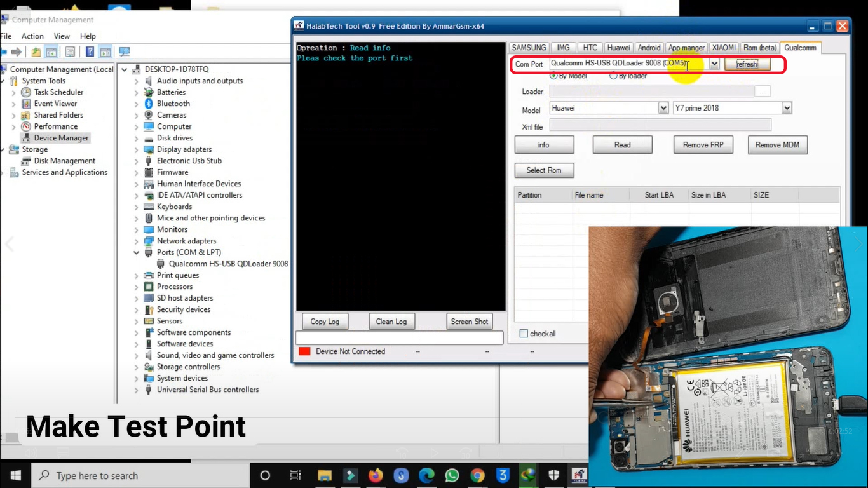
Task: Open Filmora icon on taskbar
Action: point(350,475)
